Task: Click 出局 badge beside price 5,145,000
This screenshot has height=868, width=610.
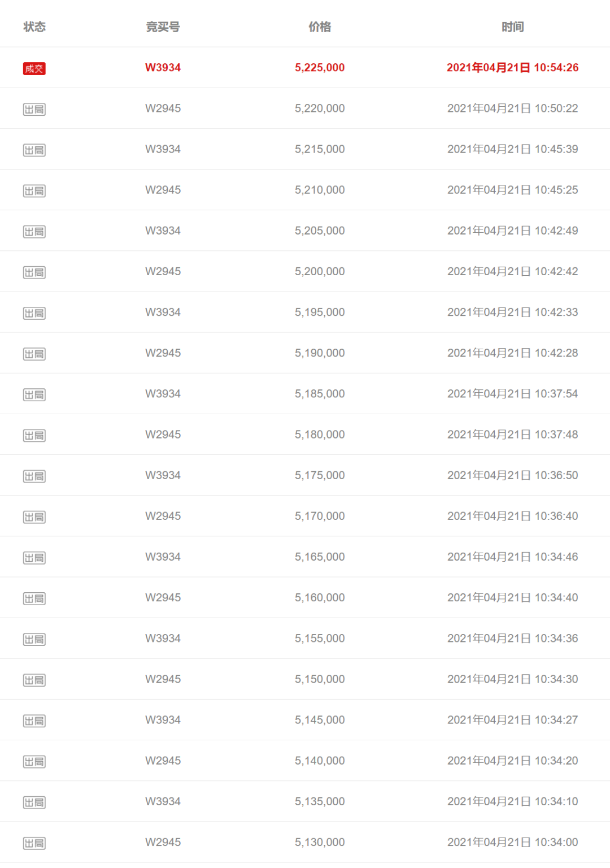Action: point(34,721)
